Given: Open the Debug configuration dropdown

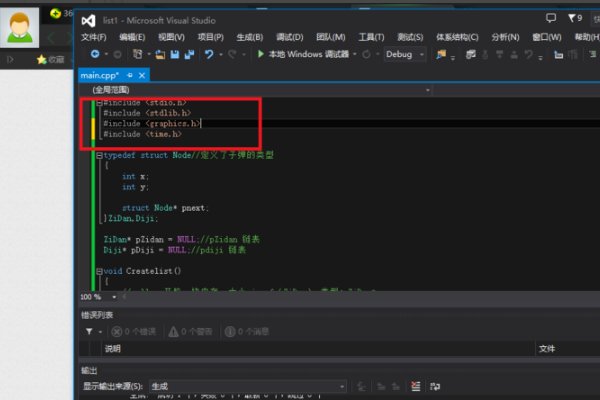Looking at the screenshot, I should tap(404, 54).
